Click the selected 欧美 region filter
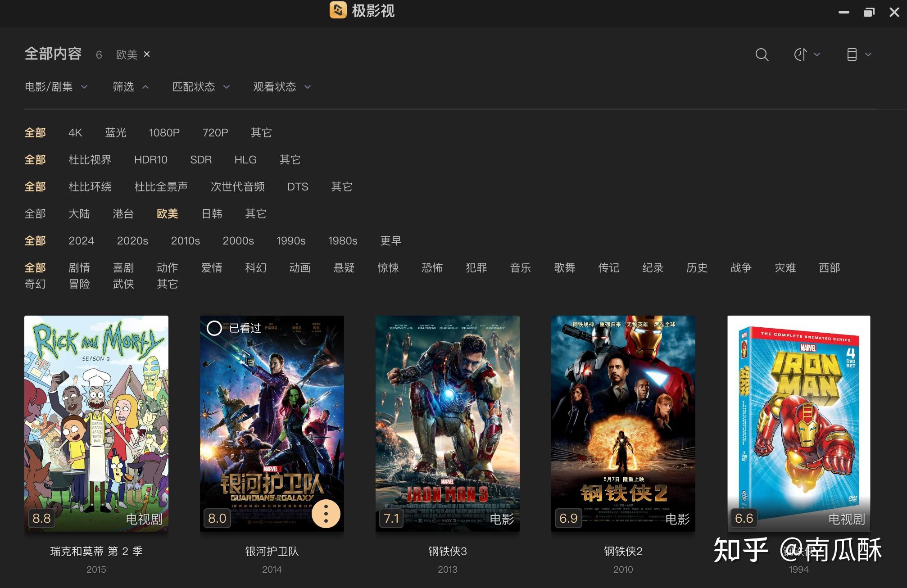The width and height of the screenshot is (907, 588). [168, 213]
